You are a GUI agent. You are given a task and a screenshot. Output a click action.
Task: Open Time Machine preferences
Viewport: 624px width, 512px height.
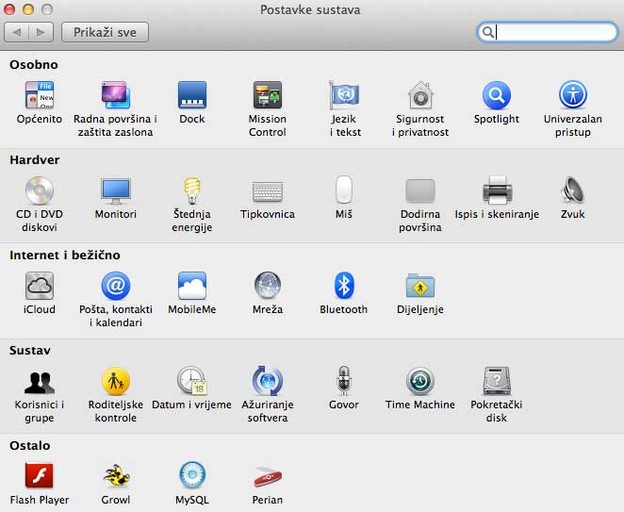[x=420, y=381]
